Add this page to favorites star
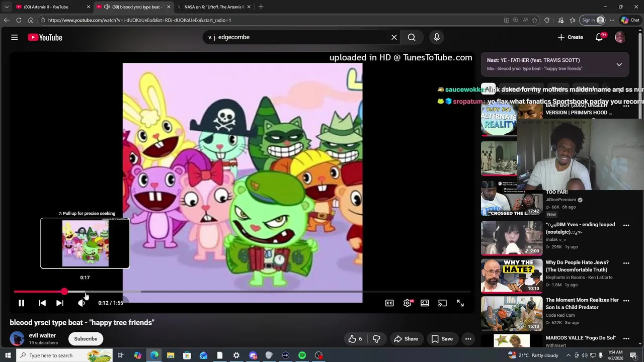This screenshot has width=644, height=362. tap(534, 20)
